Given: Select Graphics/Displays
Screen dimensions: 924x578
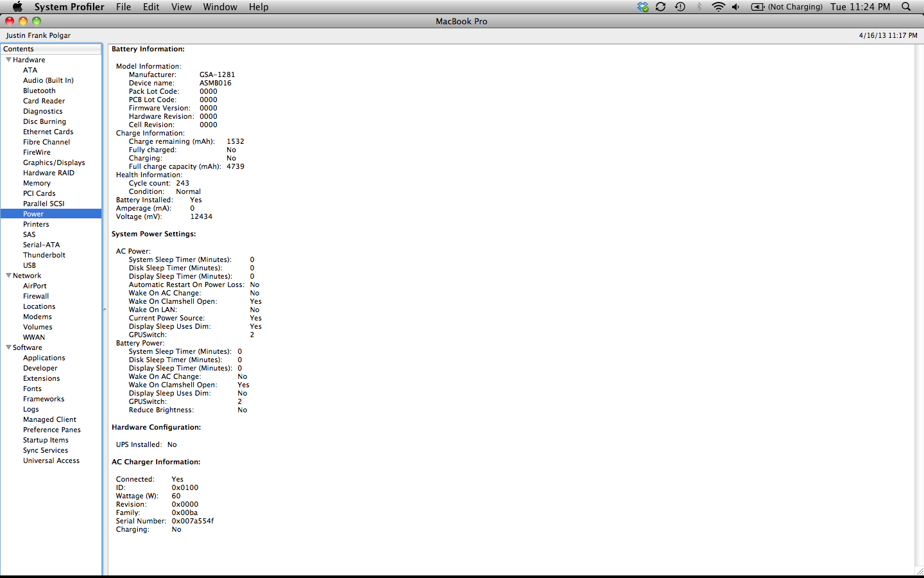Looking at the screenshot, I should pos(54,162).
